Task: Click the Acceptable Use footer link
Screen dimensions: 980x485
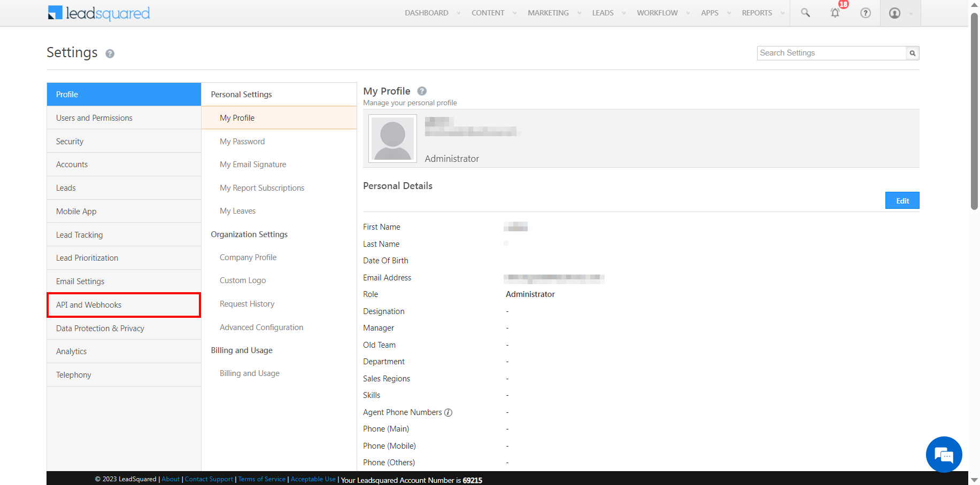Action: click(x=313, y=479)
